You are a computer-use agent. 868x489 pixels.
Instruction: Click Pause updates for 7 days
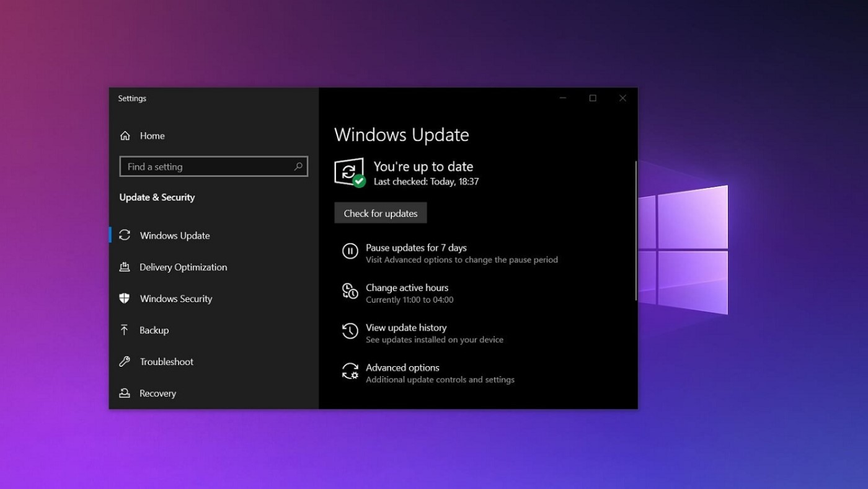(416, 248)
